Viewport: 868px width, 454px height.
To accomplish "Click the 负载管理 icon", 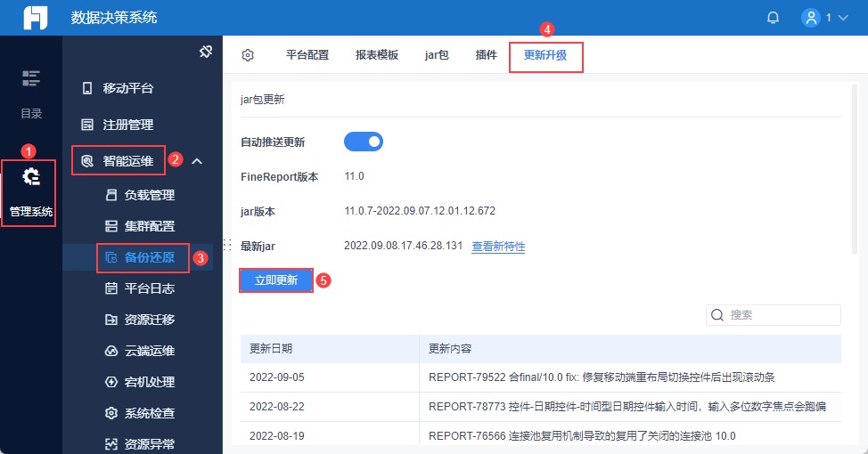I will [111, 195].
